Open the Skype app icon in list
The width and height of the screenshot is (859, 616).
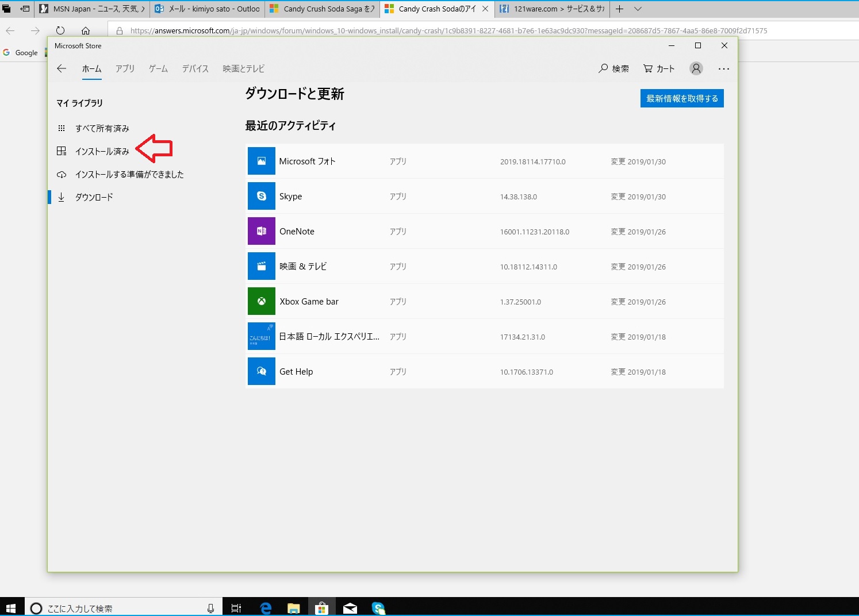(x=262, y=196)
